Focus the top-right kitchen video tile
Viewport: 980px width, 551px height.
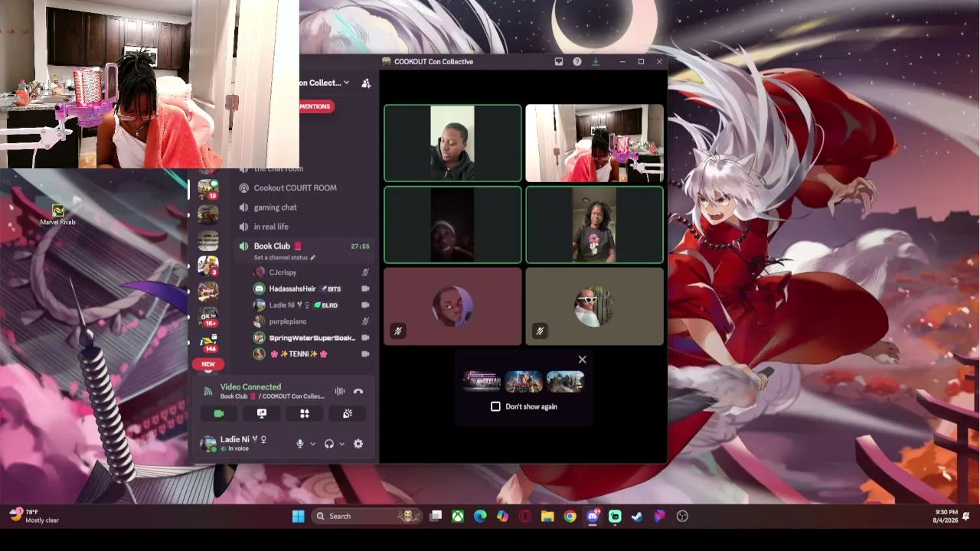595,143
